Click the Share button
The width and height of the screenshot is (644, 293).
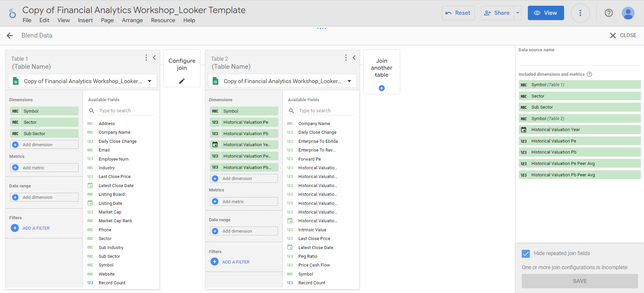[x=497, y=13]
